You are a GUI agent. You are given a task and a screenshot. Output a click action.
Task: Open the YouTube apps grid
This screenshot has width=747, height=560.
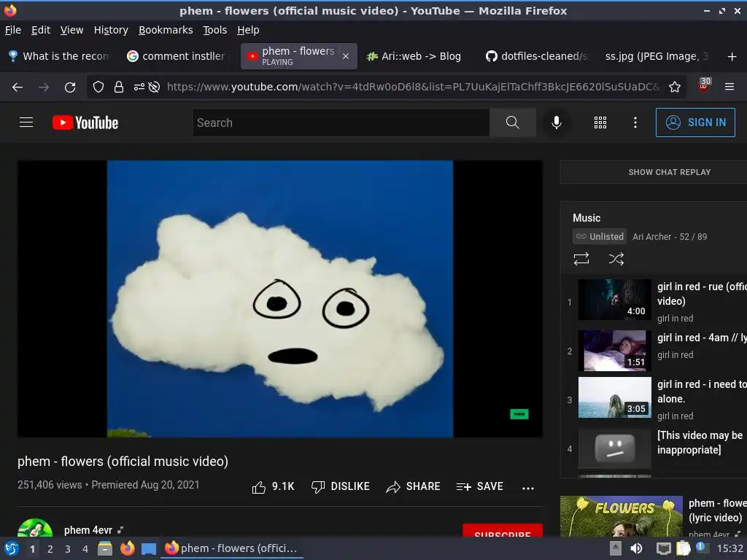(x=600, y=122)
